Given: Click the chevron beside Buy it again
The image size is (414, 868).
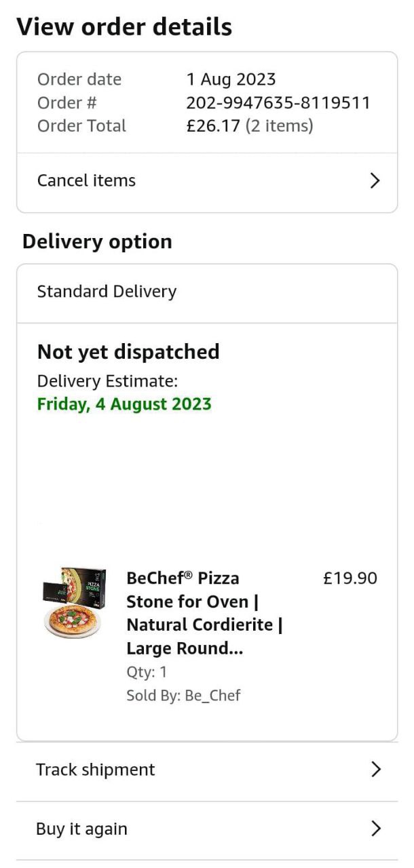Looking at the screenshot, I should [x=375, y=829].
